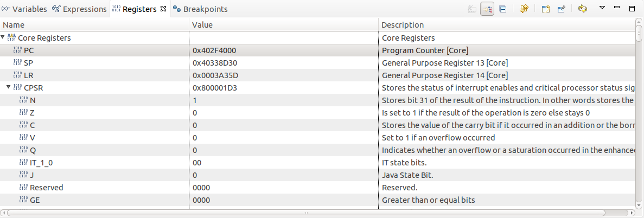The height and width of the screenshot is (218, 644).
Task: Select the PC register row
Action: pos(29,50)
